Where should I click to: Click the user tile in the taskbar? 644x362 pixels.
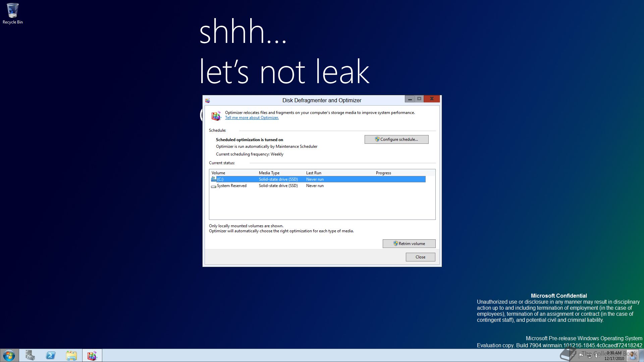click(632, 355)
